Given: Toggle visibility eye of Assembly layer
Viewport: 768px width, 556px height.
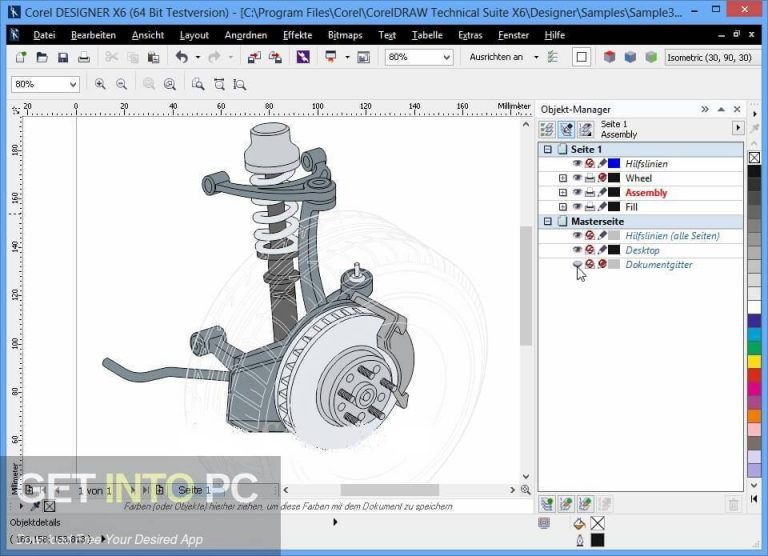Looking at the screenshot, I should pyautogui.click(x=577, y=193).
